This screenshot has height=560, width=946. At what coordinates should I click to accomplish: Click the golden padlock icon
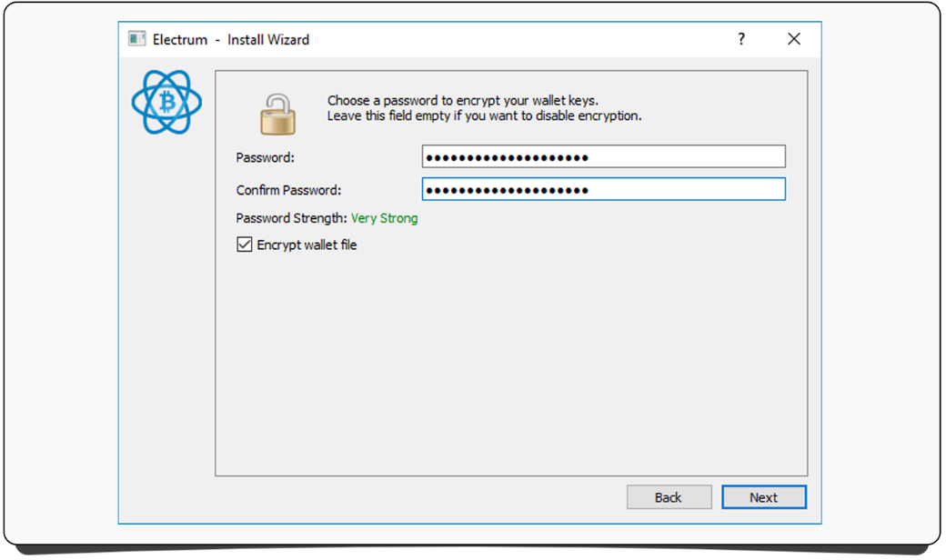point(277,115)
